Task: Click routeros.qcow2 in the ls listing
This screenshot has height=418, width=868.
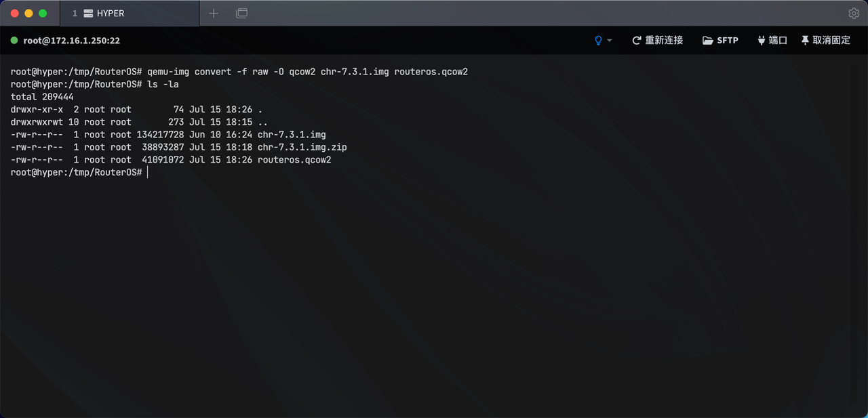Action: pyautogui.click(x=294, y=160)
